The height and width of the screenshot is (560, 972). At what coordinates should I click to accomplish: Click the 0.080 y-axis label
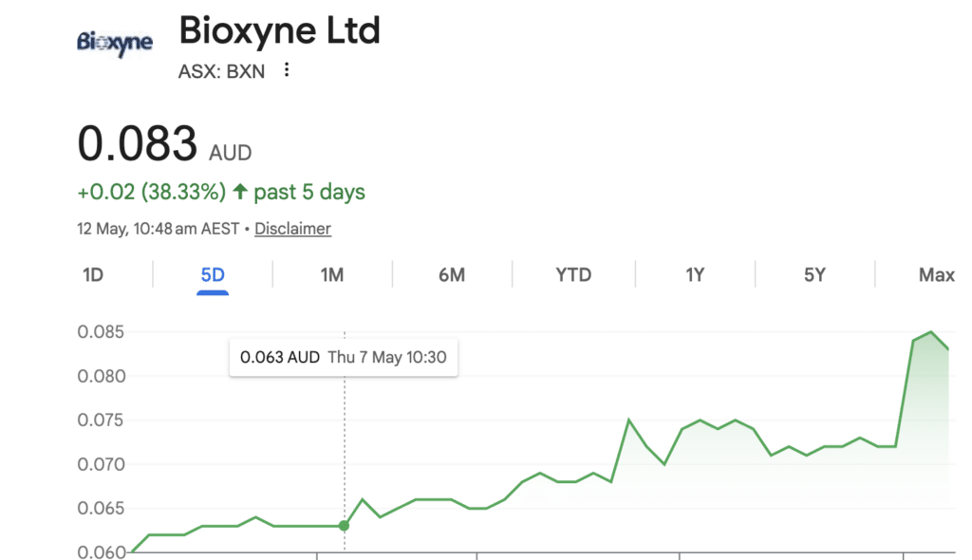point(101,377)
